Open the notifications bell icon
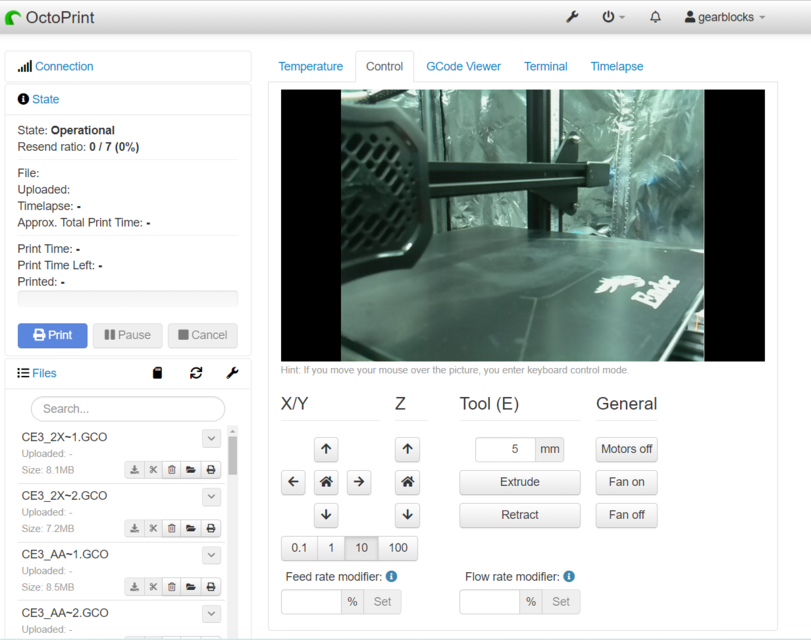 click(x=655, y=17)
